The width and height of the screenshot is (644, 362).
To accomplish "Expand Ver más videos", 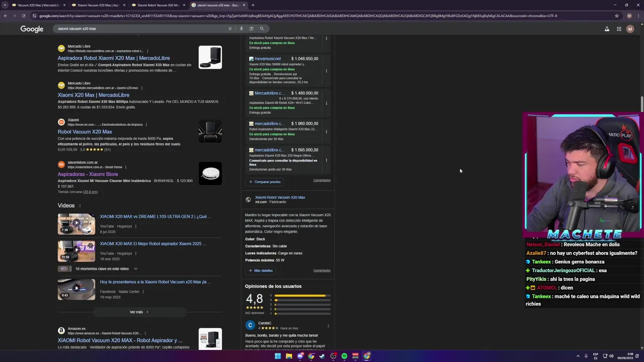I will coord(139,312).
